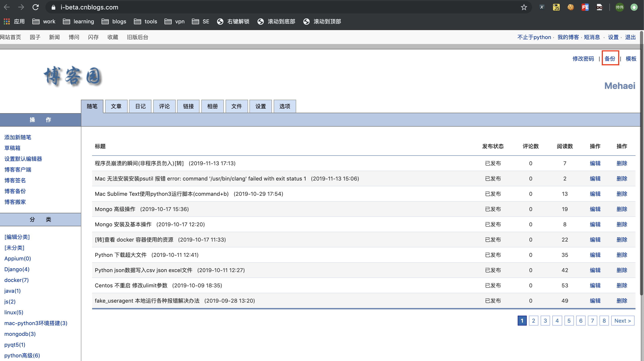Click the Next page button
Screen dimensions: 644x361
[x=622, y=321]
